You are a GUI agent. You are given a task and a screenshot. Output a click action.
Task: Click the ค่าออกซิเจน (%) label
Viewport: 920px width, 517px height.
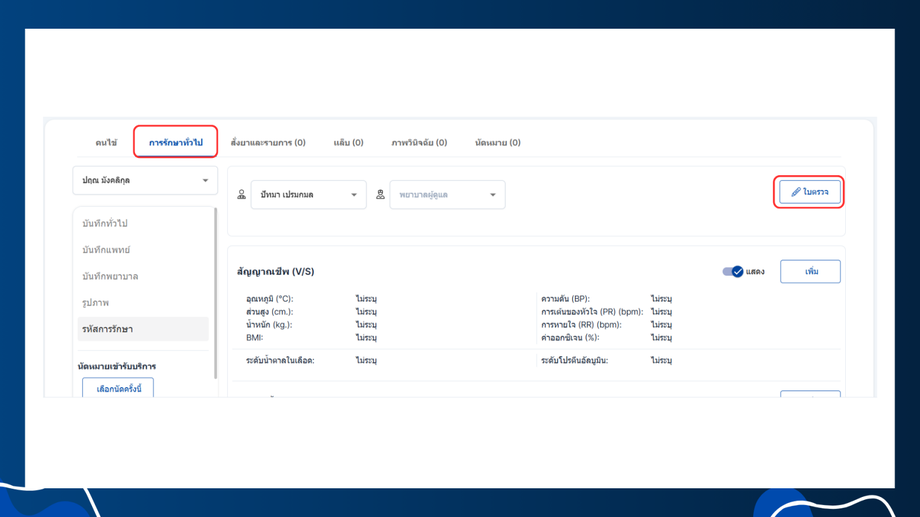point(570,337)
